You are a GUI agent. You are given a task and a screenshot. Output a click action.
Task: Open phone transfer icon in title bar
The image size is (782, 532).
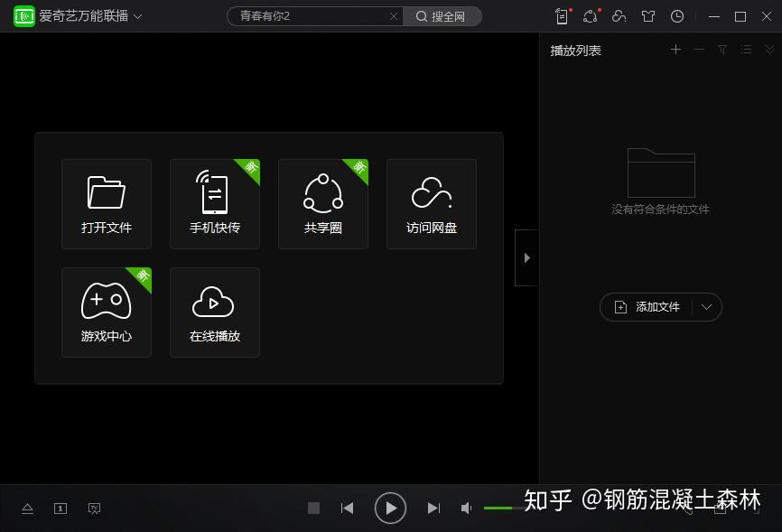click(x=563, y=16)
